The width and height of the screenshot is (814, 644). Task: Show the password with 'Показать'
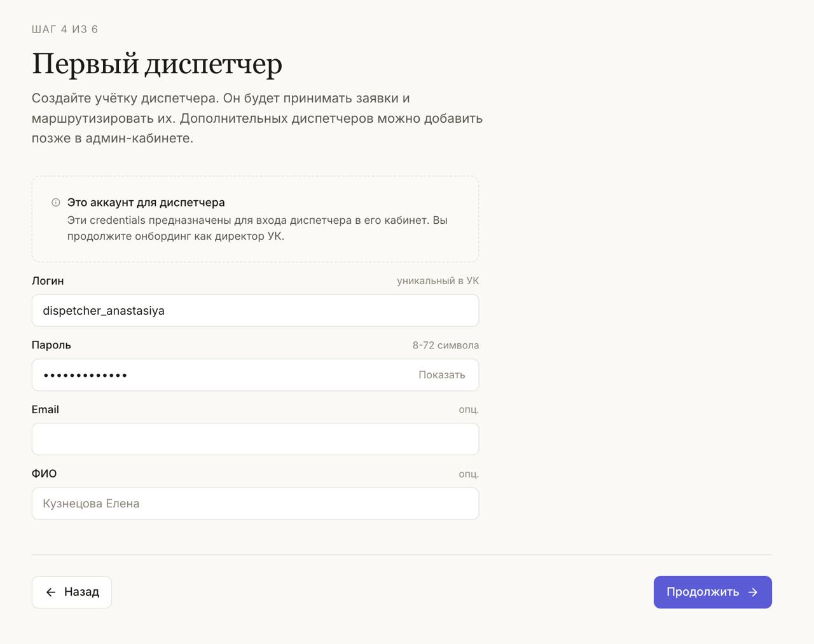coord(442,375)
